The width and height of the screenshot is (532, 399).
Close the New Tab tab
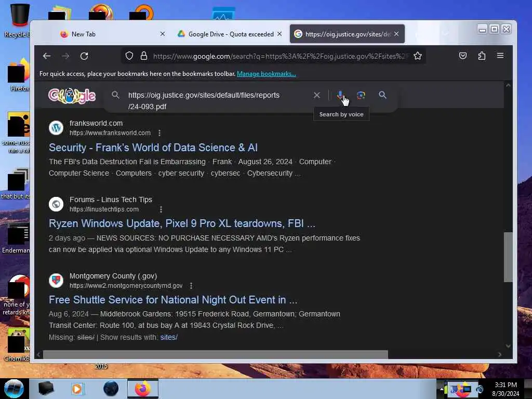click(163, 34)
